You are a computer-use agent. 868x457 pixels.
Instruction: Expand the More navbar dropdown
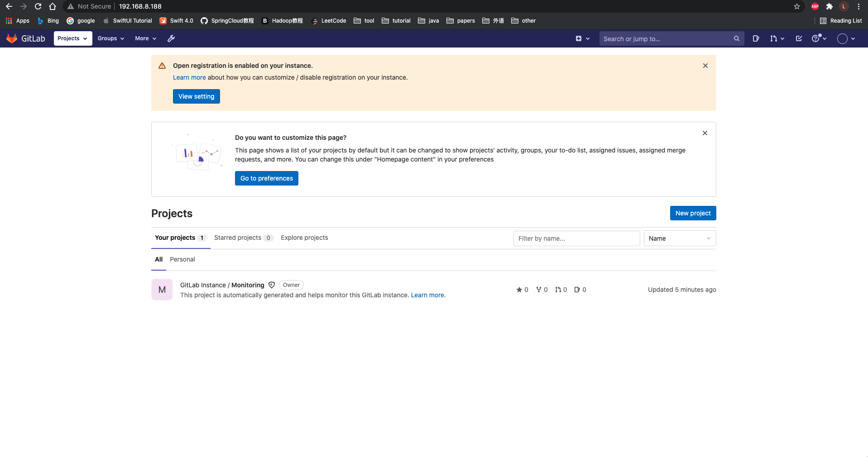pyautogui.click(x=146, y=38)
